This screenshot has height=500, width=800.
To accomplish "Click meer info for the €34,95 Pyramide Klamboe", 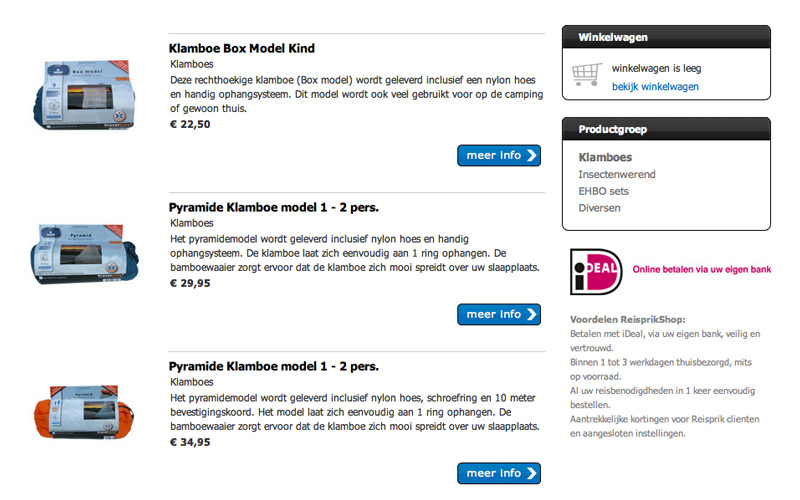I will [x=499, y=473].
